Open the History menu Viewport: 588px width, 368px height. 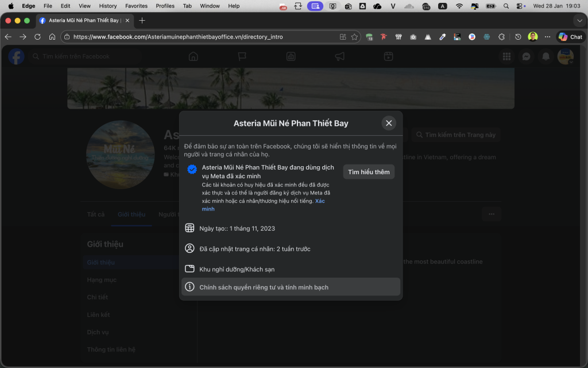(107, 6)
